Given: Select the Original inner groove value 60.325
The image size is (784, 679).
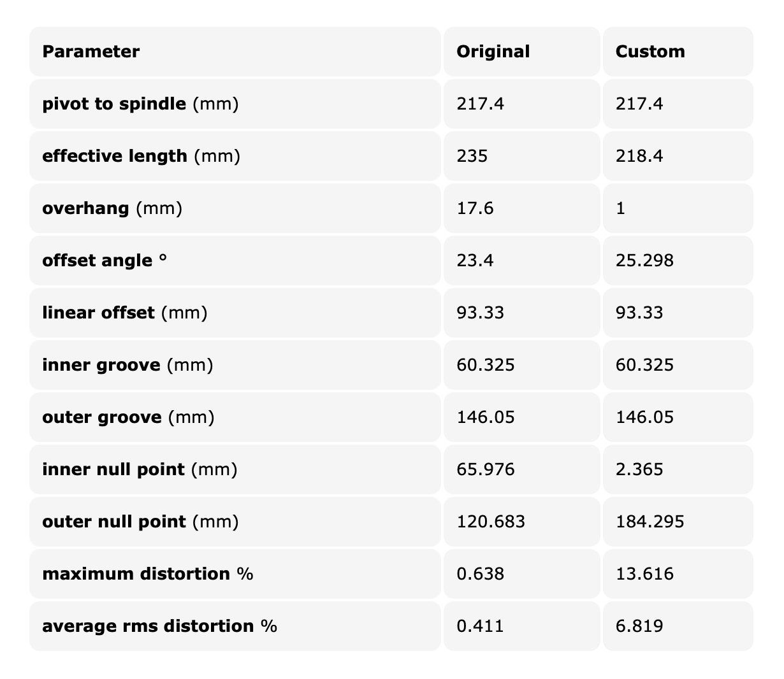Looking at the screenshot, I should 486,365.
